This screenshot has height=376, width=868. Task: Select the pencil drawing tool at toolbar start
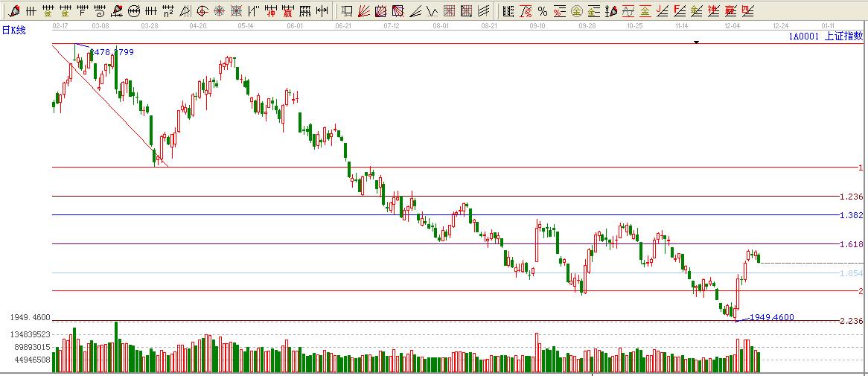pyautogui.click(x=14, y=10)
